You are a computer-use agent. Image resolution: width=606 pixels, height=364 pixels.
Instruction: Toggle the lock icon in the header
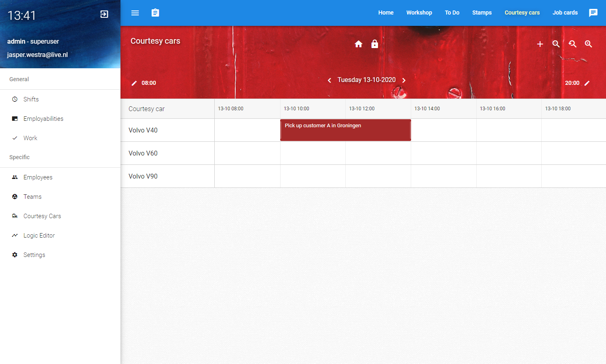coord(375,44)
